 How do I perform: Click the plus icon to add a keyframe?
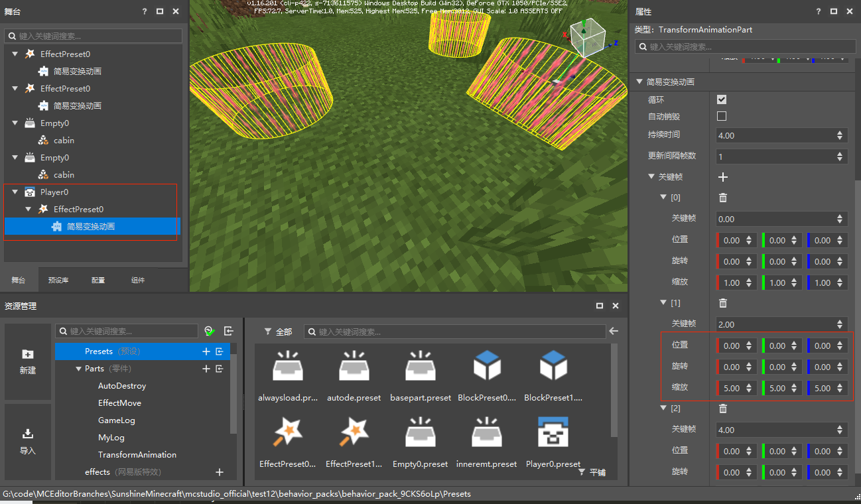723,177
